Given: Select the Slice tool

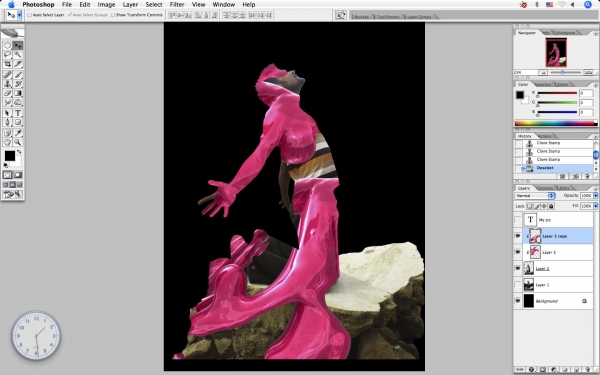Looking at the screenshot, I should pyautogui.click(x=18, y=64).
